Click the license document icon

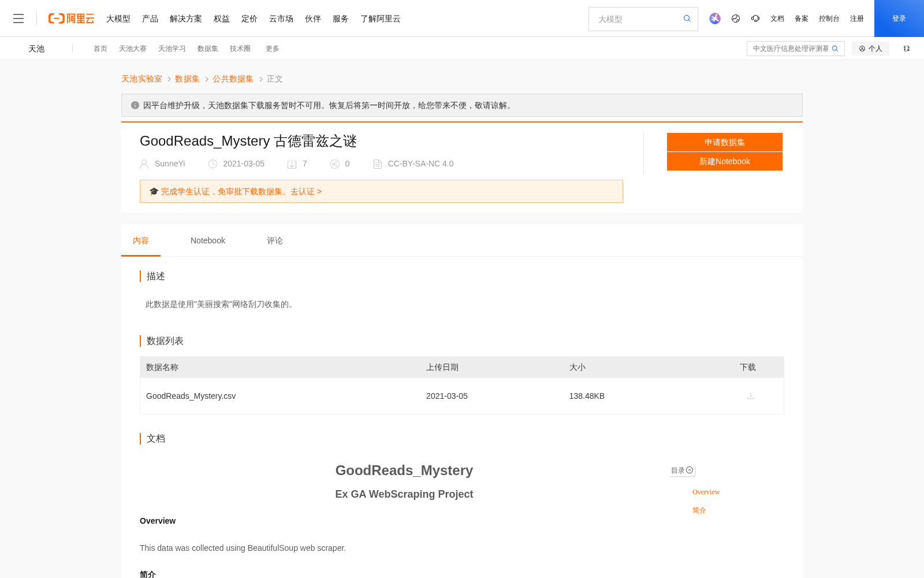tap(378, 164)
